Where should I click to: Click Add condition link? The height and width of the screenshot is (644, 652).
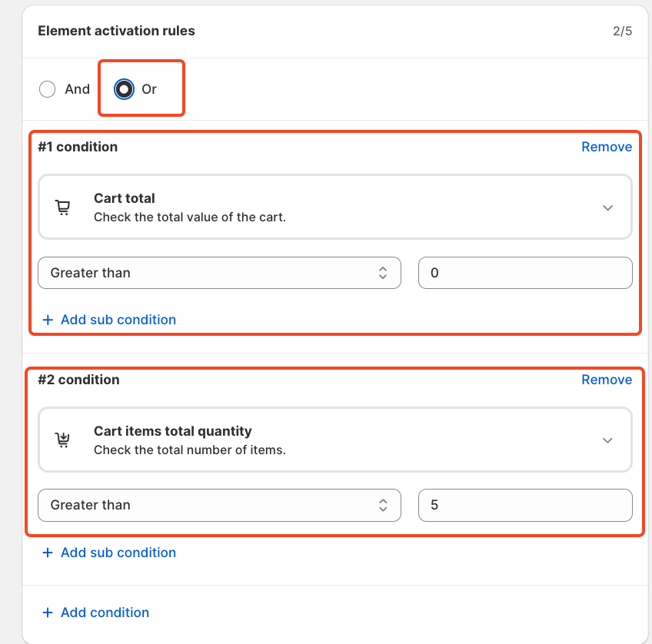pos(105,612)
